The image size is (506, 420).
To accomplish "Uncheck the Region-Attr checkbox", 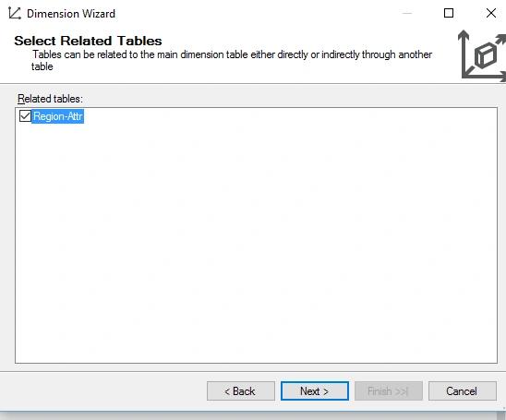I will pos(25,116).
